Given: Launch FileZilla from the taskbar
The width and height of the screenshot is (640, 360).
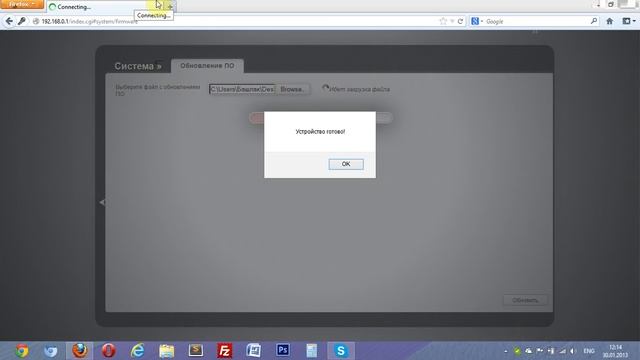Looking at the screenshot, I should click(224, 351).
